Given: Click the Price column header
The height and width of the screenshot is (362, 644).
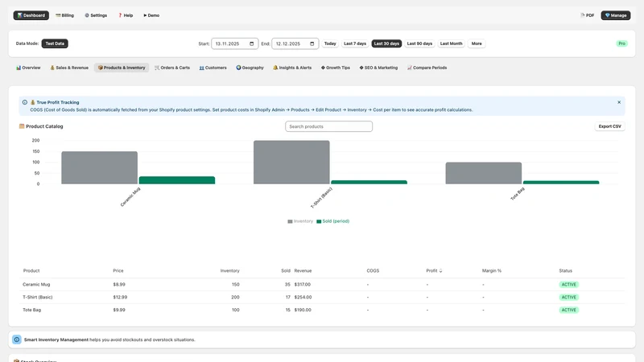Looking at the screenshot, I should pyautogui.click(x=118, y=271).
